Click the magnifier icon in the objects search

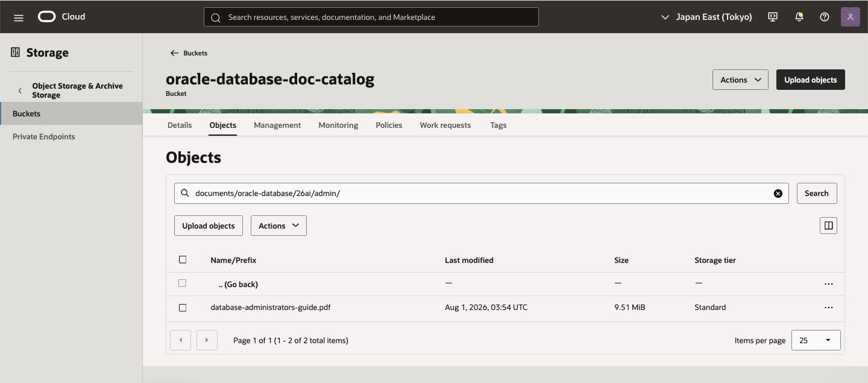[185, 194]
